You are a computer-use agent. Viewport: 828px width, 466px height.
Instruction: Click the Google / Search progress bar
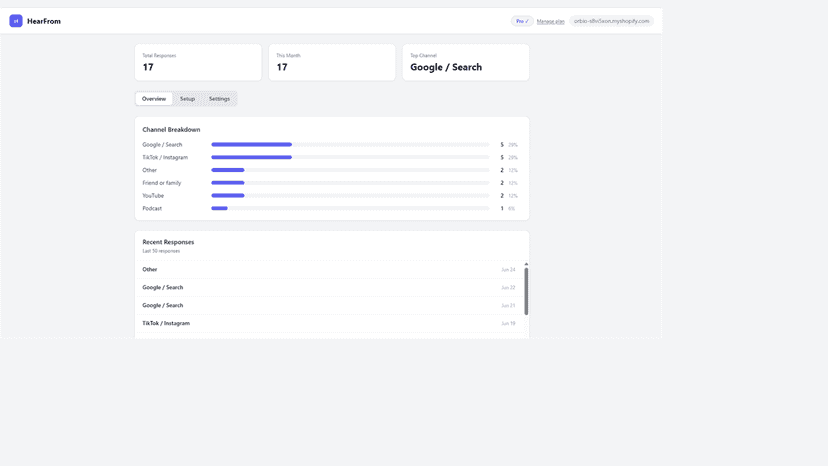coord(350,144)
